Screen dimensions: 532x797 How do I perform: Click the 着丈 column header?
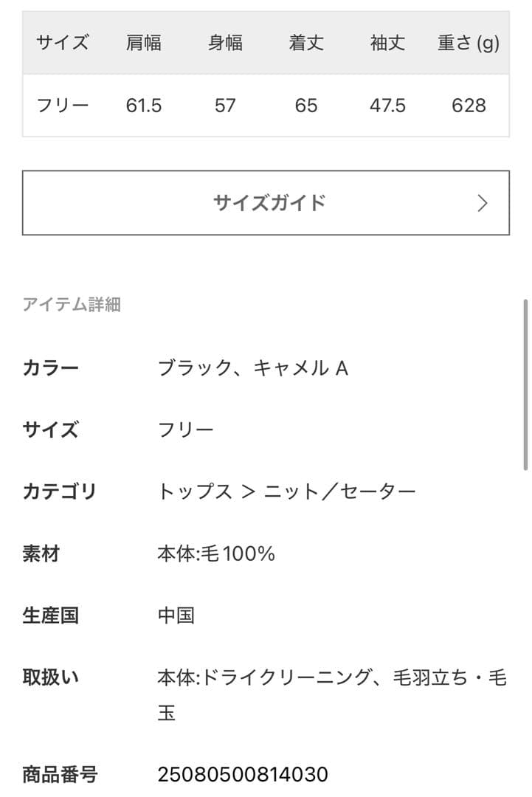click(x=304, y=43)
